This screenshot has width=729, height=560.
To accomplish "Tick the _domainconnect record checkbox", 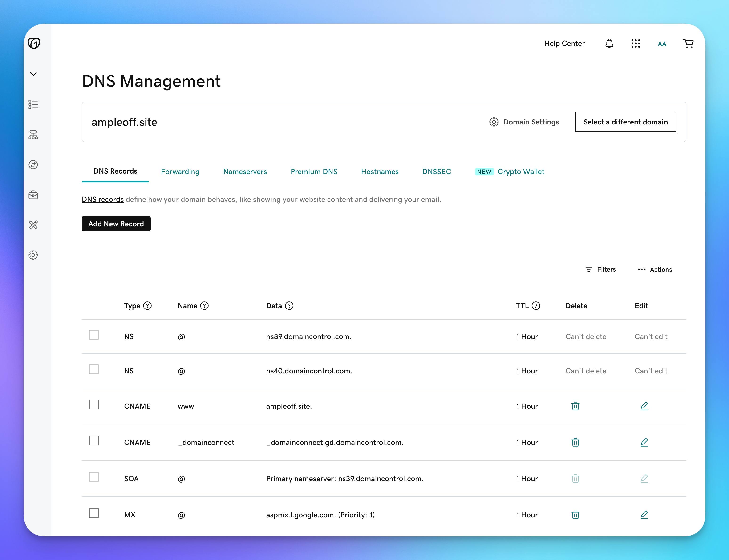I will (94, 441).
